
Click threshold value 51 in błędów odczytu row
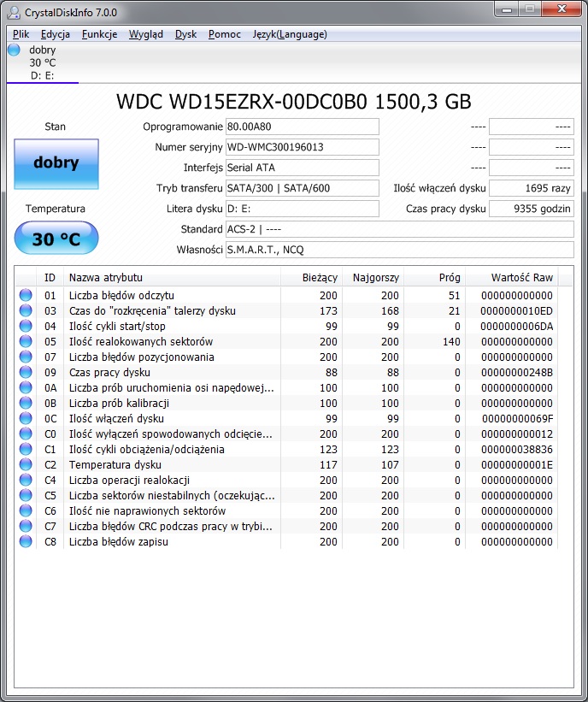[454, 296]
